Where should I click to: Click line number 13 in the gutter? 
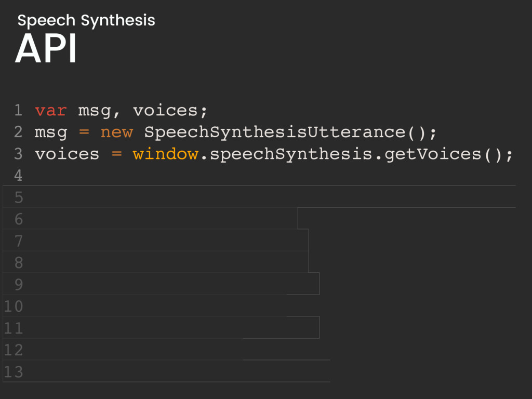pyautogui.click(x=13, y=371)
